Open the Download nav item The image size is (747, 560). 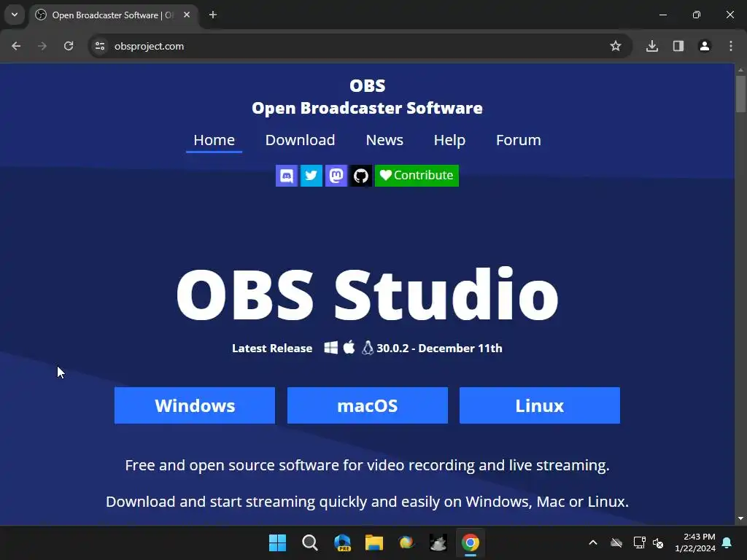[x=300, y=140]
